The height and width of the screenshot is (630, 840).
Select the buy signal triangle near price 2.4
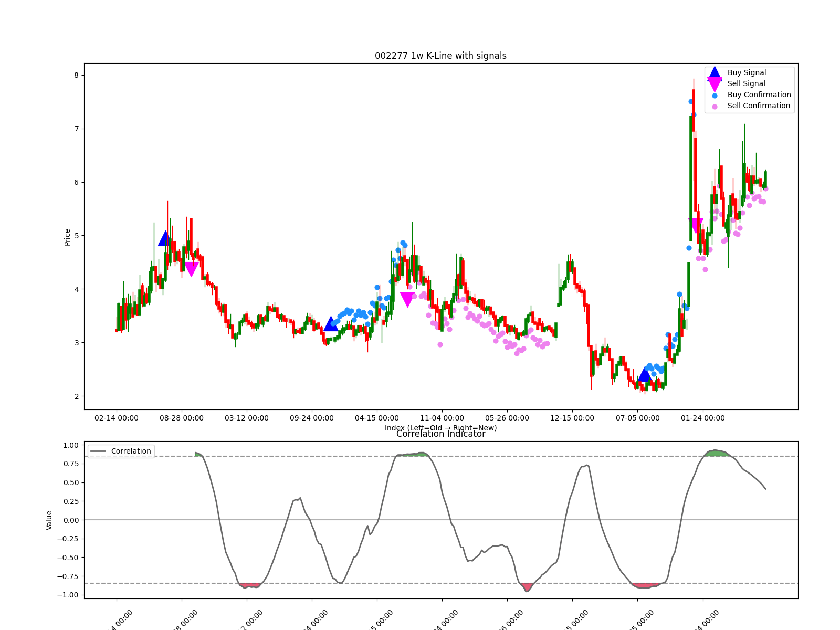point(644,374)
